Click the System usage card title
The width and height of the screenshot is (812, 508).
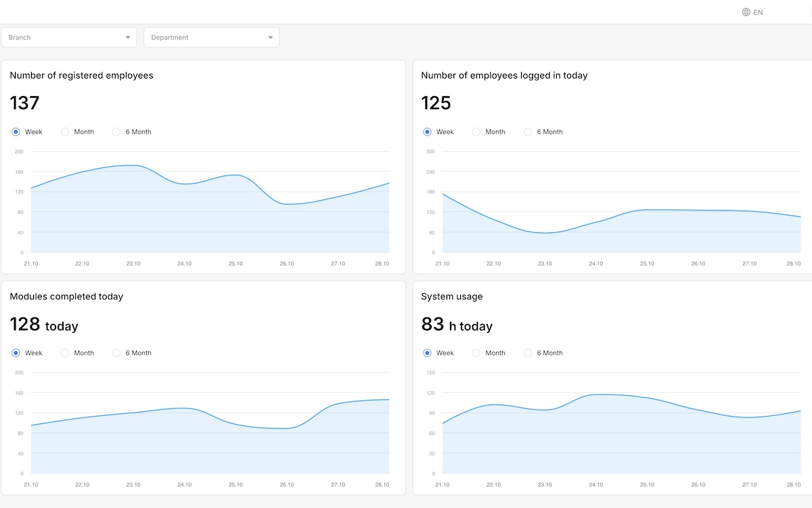pyautogui.click(x=452, y=297)
